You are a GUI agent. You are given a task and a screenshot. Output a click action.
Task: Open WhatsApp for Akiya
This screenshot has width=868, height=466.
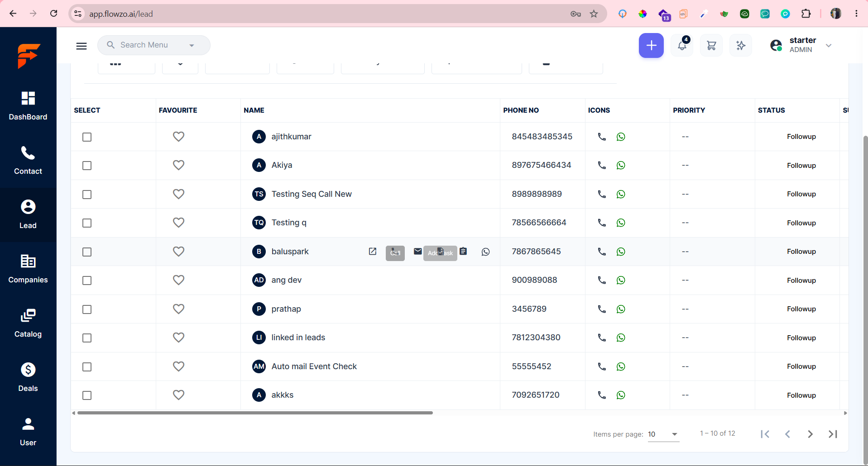coord(621,165)
